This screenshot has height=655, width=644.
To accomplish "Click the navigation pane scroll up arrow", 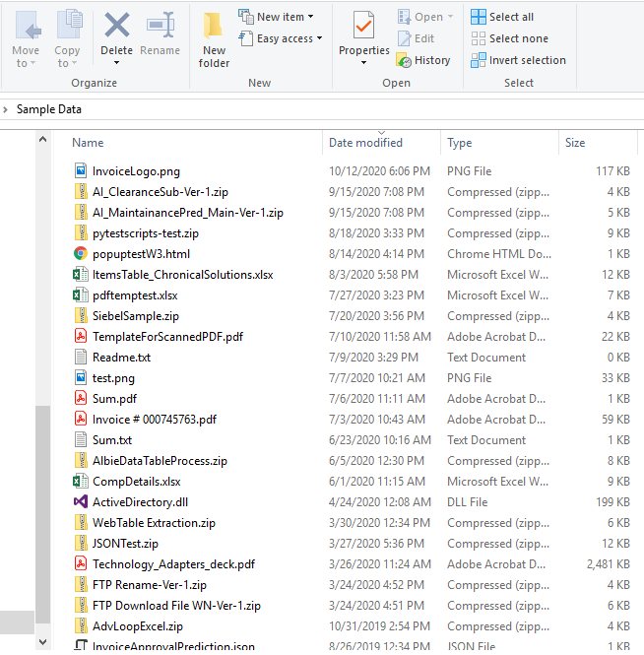I will pyautogui.click(x=43, y=140).
